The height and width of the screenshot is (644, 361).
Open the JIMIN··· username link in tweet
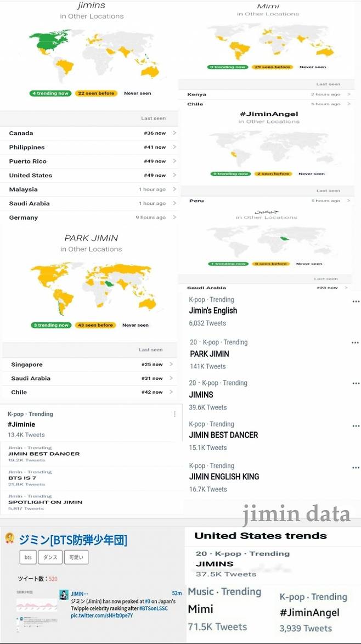[80, 593]
